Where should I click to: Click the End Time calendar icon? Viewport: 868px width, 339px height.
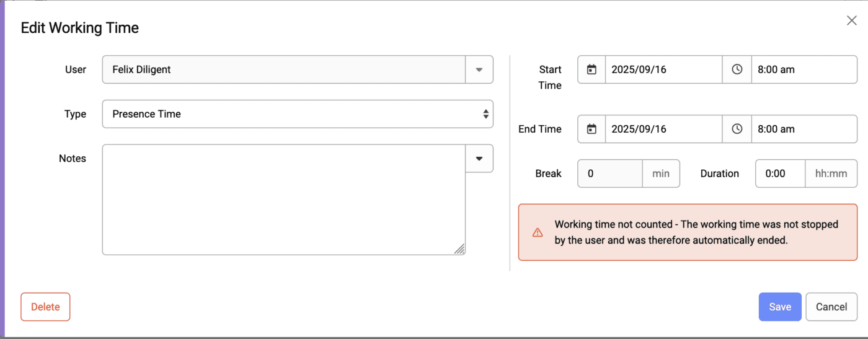pyautogui.click(x=591, y=129)
